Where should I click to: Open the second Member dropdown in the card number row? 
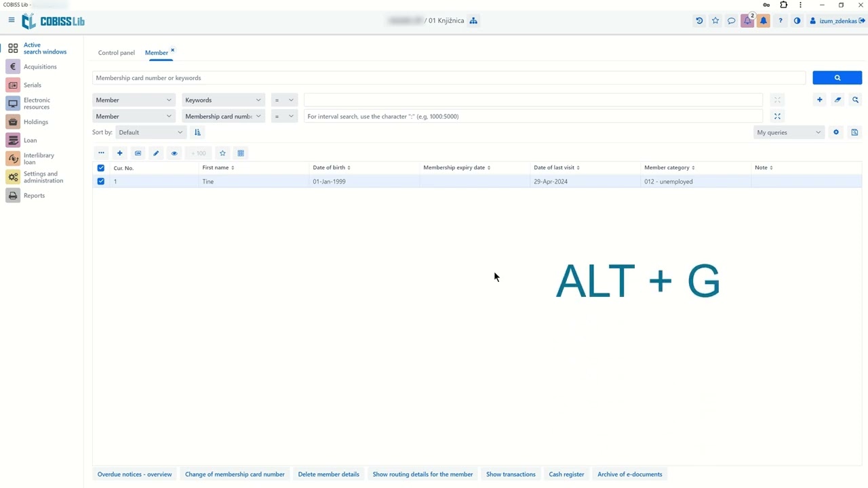coord(134,117)
